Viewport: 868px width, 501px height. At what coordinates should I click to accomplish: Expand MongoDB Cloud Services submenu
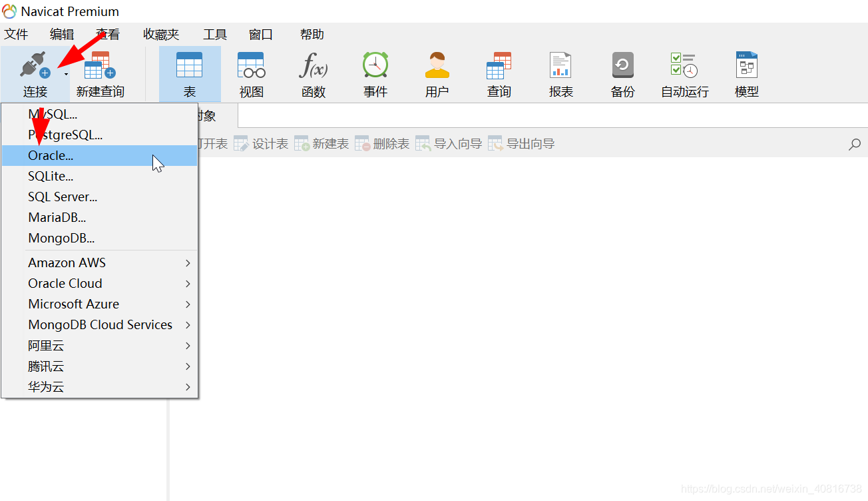coord(99,324)
